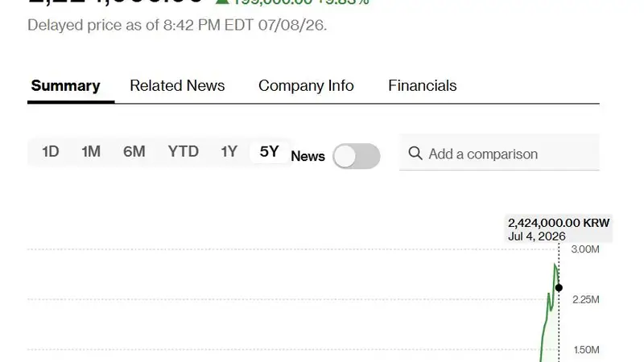Image resolution: width=644 pixels, height=362 pixels.
Task: Toggle the News switch on
Action: point(357,156)
